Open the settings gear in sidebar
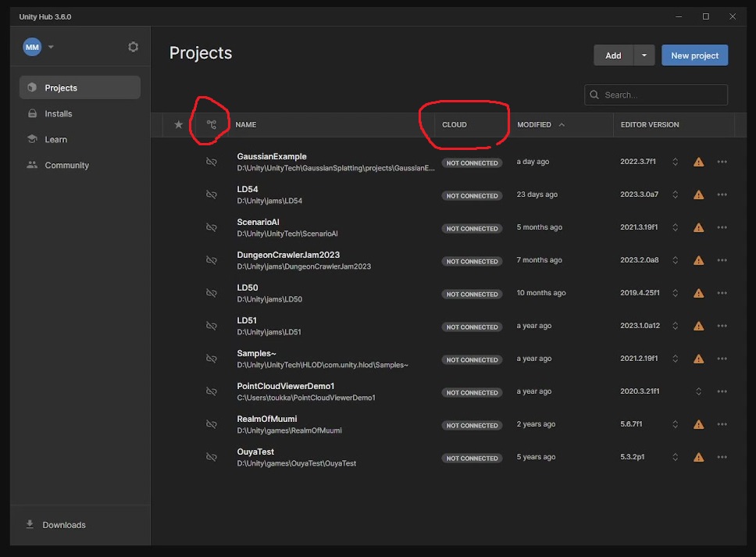 click(133, 47)
